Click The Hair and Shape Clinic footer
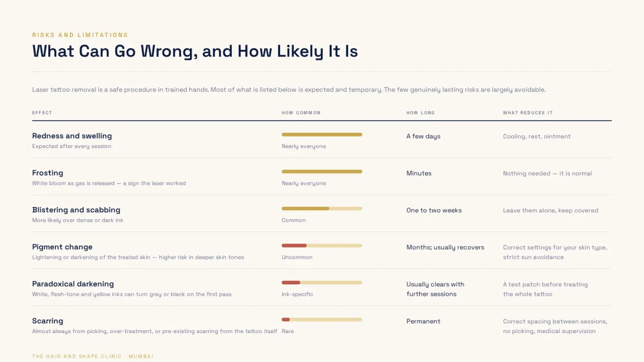The height and width of the screenshot is (362, 644). (93, 356)
